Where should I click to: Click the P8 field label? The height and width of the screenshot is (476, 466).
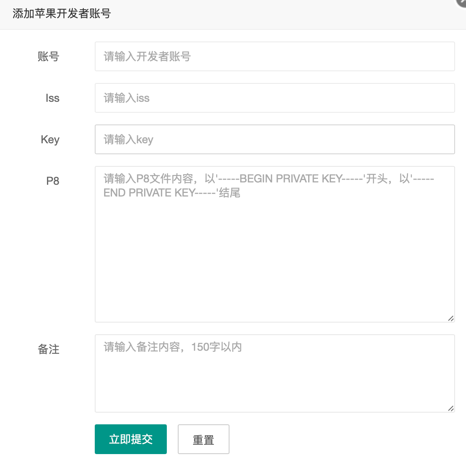[52, 181]
